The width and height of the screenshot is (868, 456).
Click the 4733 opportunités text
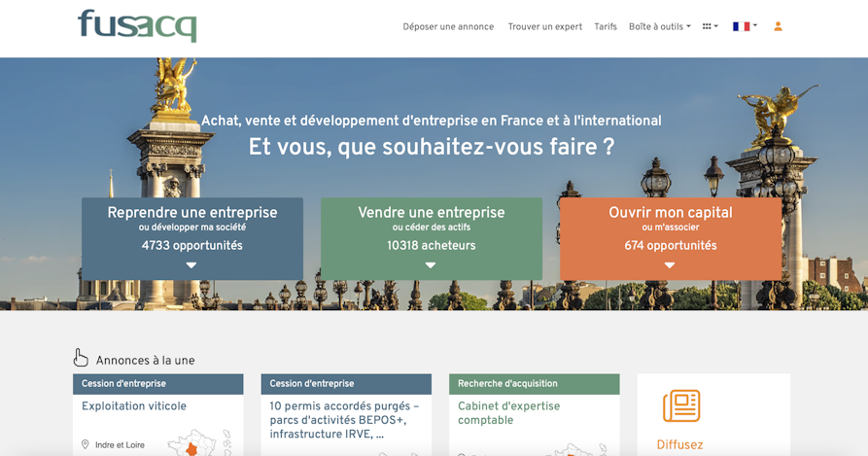click(192, 246)
